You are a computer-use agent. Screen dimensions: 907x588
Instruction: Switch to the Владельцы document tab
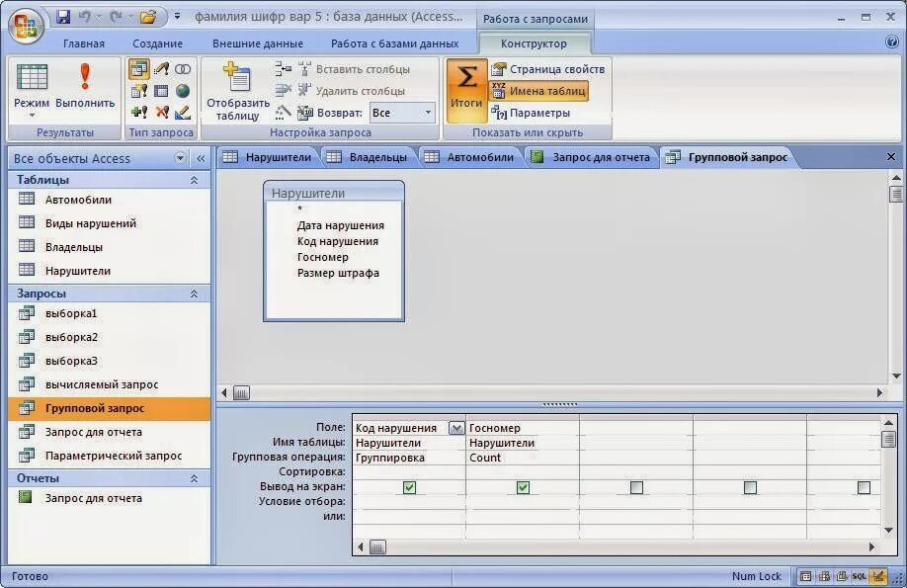tap(368, 157)
